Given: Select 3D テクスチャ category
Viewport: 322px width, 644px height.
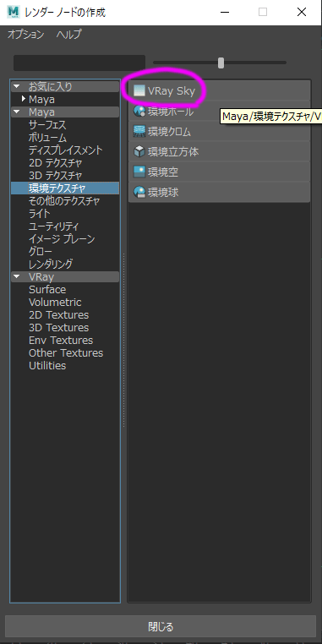Looking at the screenshot, I should (55, 176).
